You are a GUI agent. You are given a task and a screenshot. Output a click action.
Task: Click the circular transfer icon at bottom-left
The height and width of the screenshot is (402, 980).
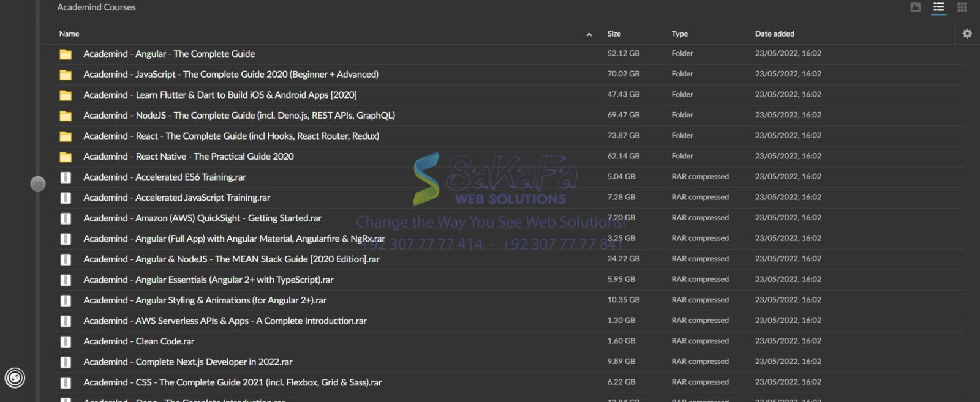pyautogui.click(x=15, y=378)
